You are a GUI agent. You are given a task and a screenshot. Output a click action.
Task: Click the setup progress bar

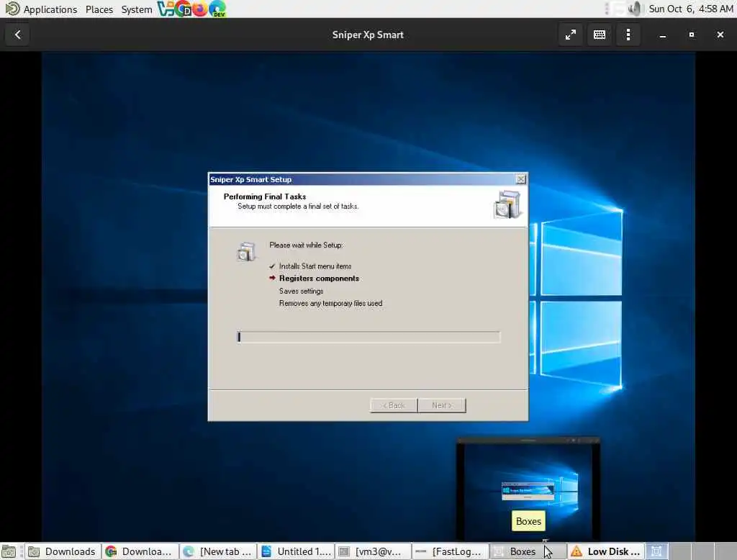368,337
